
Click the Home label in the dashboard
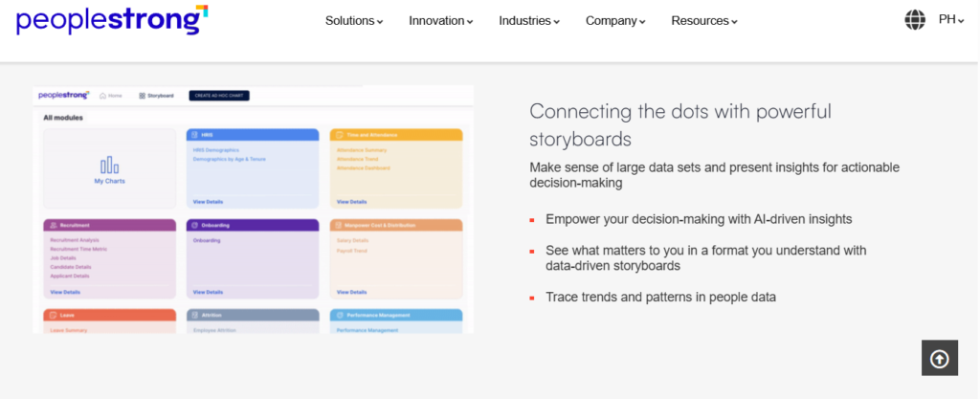coord(115,96)
